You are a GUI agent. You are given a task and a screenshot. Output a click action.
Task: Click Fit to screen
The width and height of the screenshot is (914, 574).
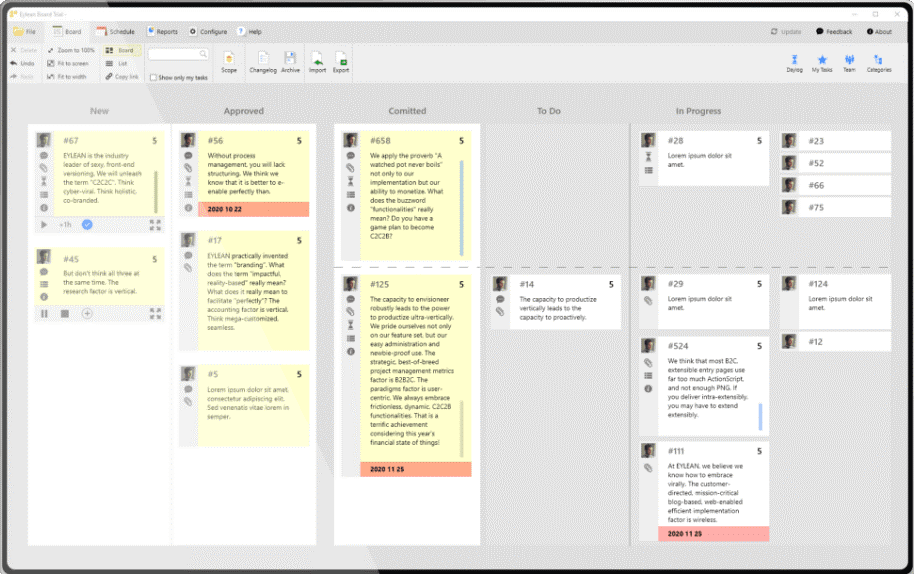(x=68, y=63)
